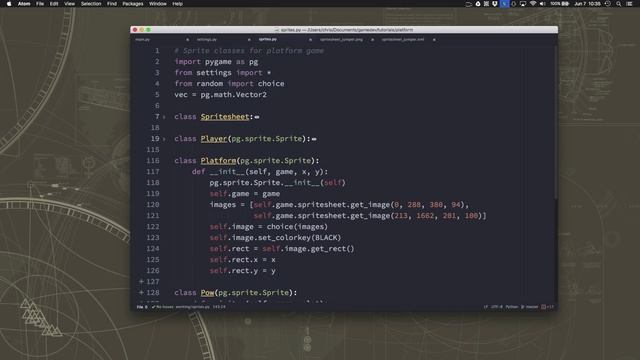Image resolution: width=640 pixels, height=360 pixels.
Task: Click the volume icon in menu bar
Action: point(542,4)
